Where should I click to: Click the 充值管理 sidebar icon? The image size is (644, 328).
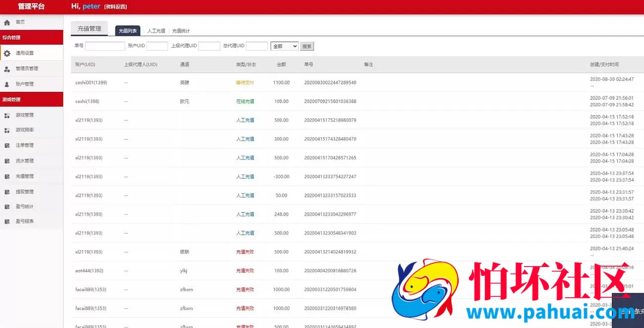(x=8, y=176)
